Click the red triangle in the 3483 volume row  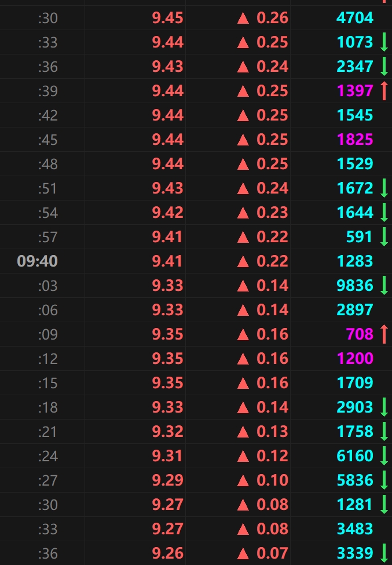(243, 528)
